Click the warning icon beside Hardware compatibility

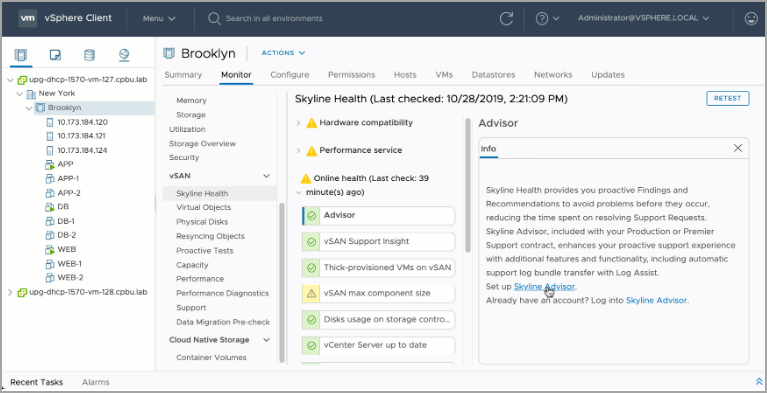[x=312, y=123]
